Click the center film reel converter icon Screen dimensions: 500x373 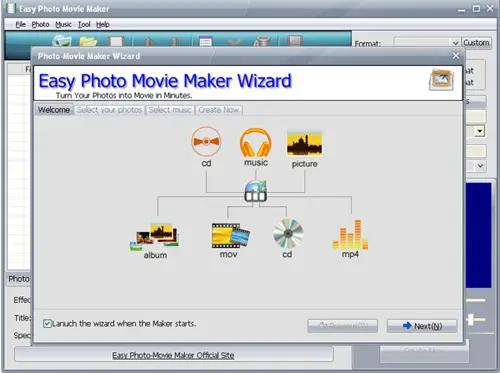tap(256, 191)
